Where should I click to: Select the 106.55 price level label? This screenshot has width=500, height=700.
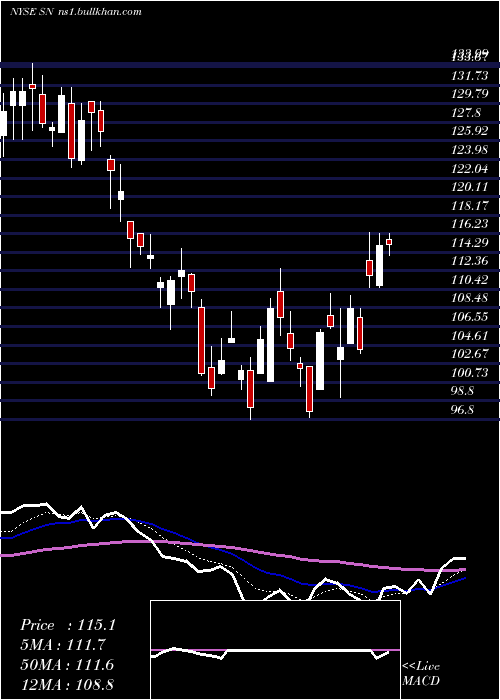coord(469,317)
